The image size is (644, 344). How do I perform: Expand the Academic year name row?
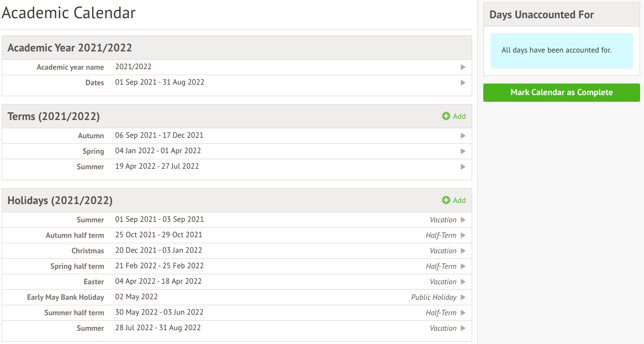click(463, 67)
